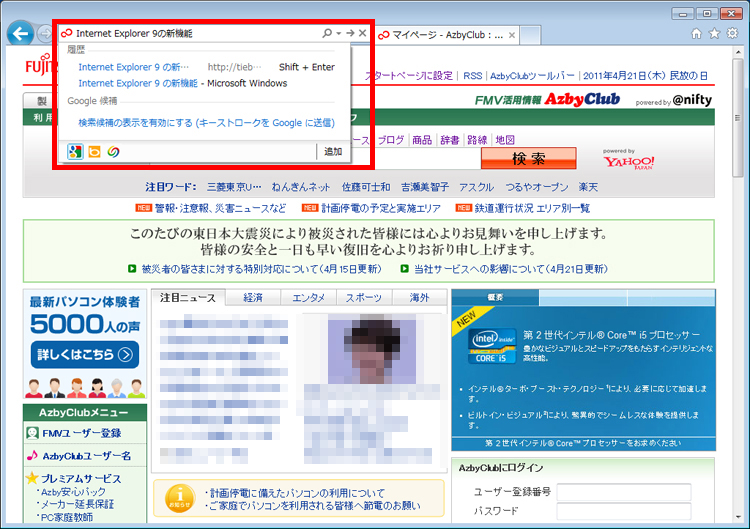Select the Google search provider icon
Screen dimensions: 750x529
(x=75, y=152)
